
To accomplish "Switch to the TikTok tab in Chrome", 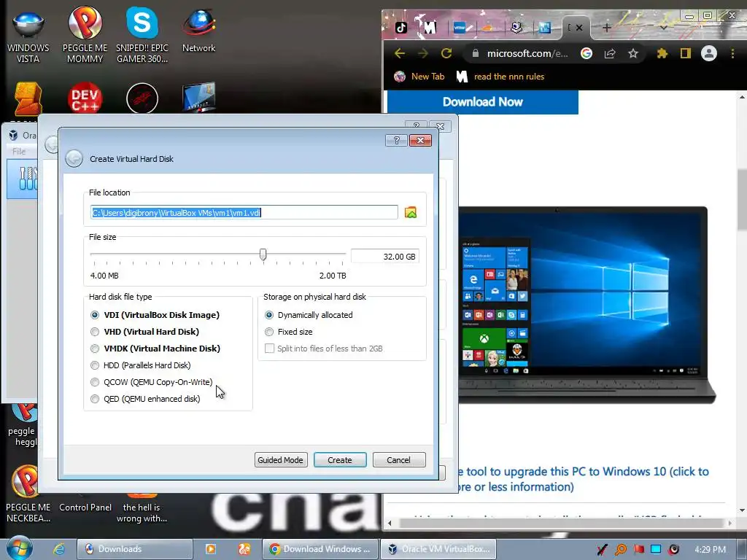I will (x=401, y=28).
